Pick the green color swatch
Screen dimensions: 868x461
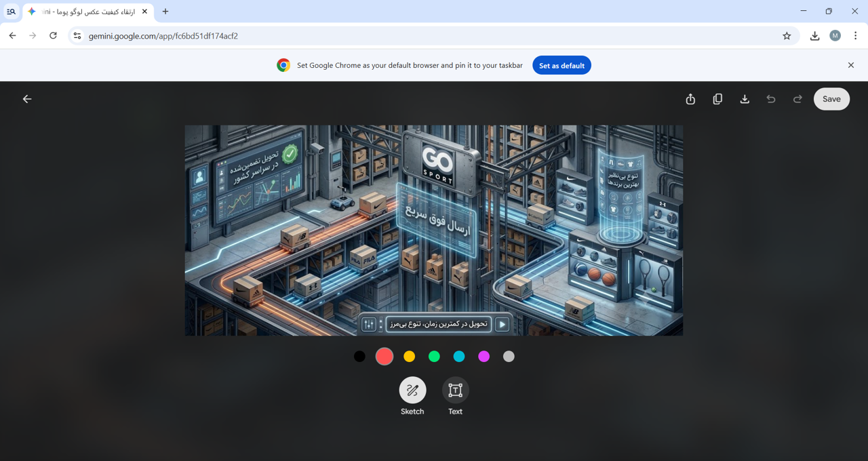(x=434, y=357)
